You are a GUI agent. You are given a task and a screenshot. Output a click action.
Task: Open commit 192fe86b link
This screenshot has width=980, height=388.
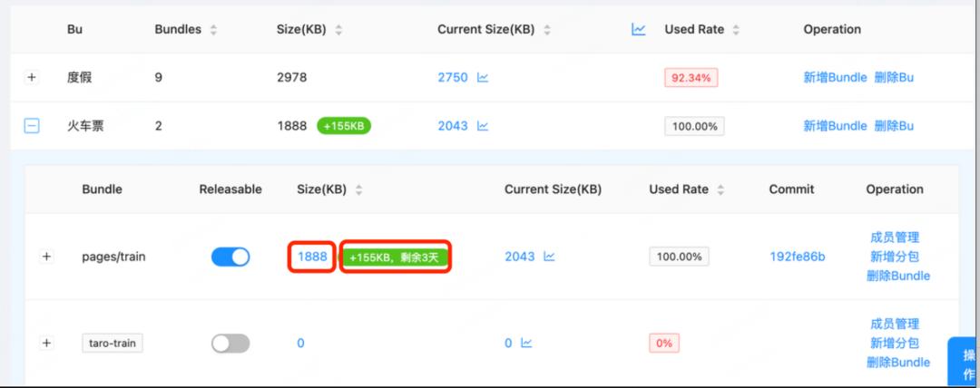798,257
